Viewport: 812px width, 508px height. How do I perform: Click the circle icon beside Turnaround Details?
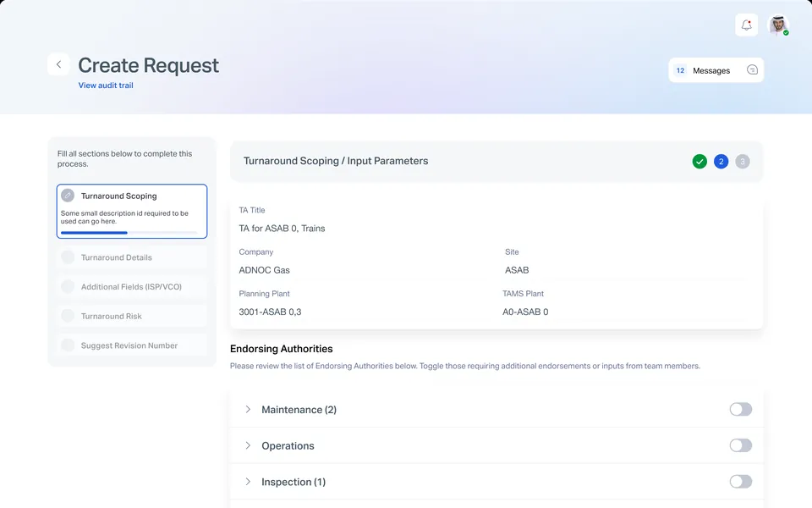68,257
